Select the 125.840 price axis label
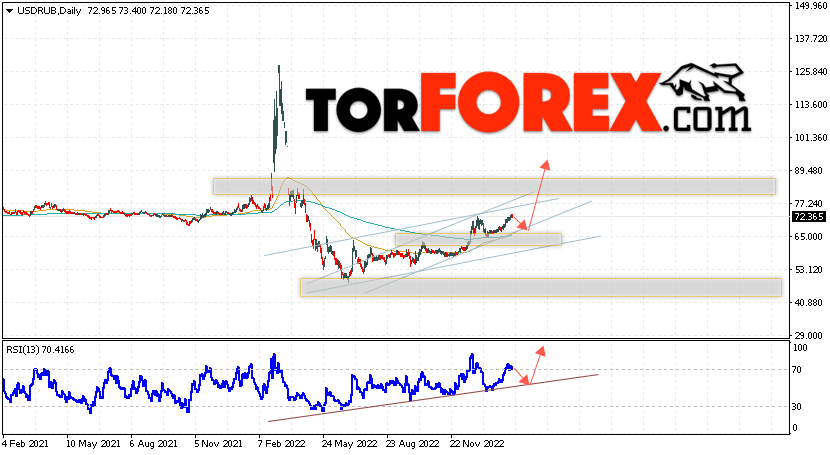The height and width of the screenshot is (455, 830). [810, 72]
